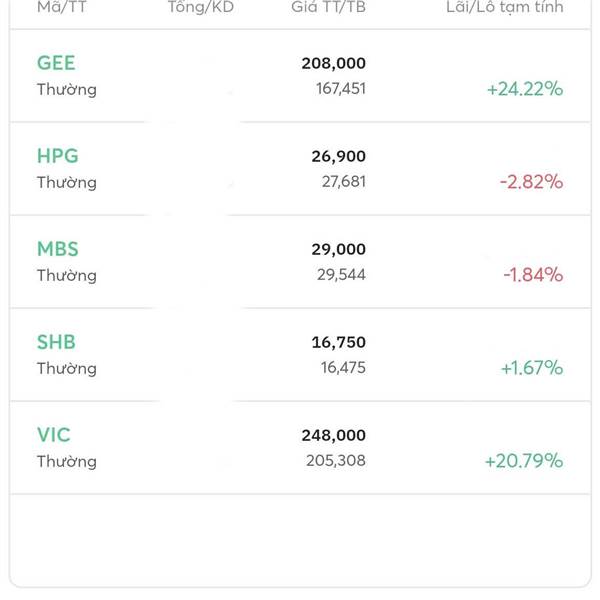Click the Thường label under VIC
Screen dimensions: 600x600
pos(67,461)
